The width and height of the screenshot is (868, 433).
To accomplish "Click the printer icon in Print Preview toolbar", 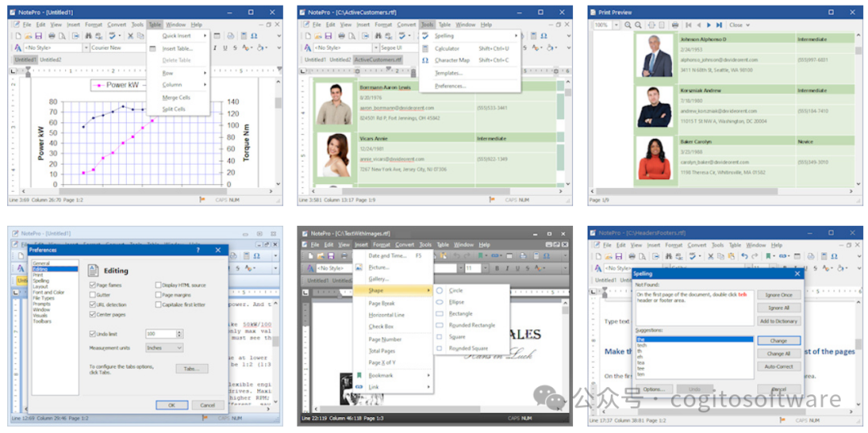I will click(675, 25).
